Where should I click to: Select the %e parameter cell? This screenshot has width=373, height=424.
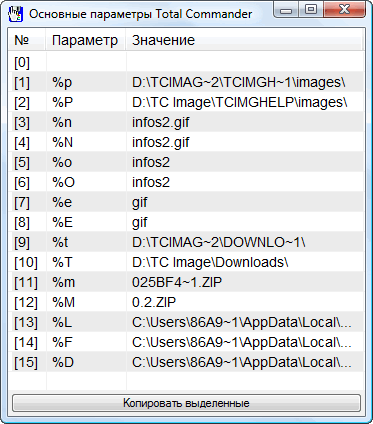(62, 202)
